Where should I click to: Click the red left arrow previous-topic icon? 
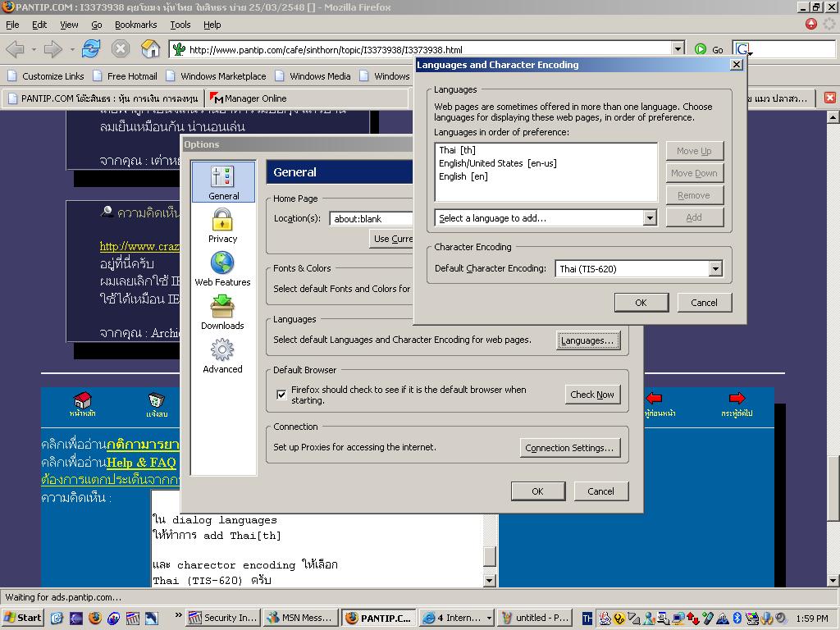(654, 398)
